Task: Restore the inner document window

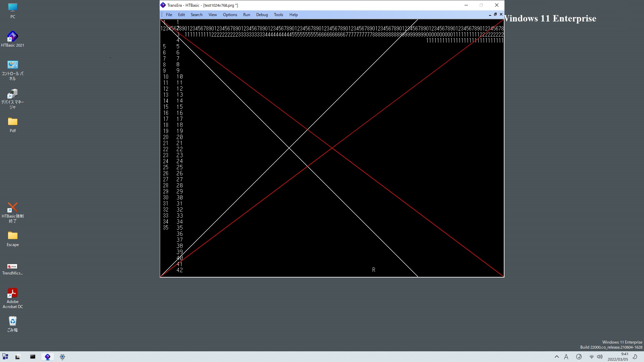Action: [x=495, y=14]
